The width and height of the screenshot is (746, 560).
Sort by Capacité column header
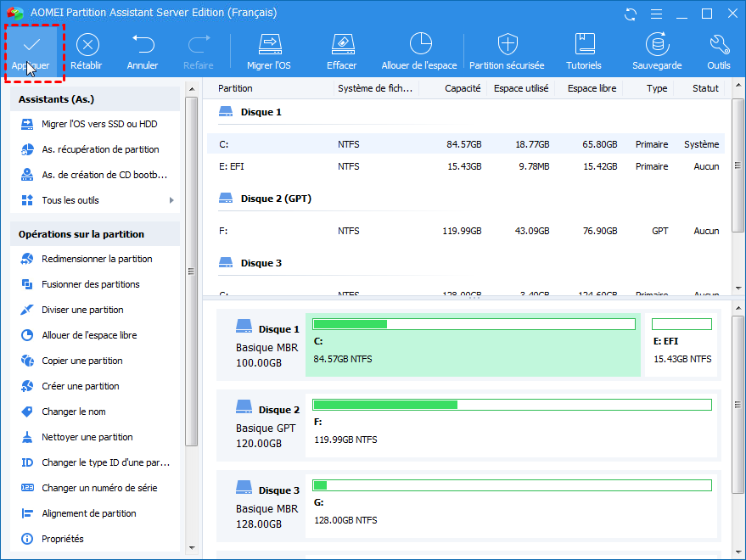point(462,88)
